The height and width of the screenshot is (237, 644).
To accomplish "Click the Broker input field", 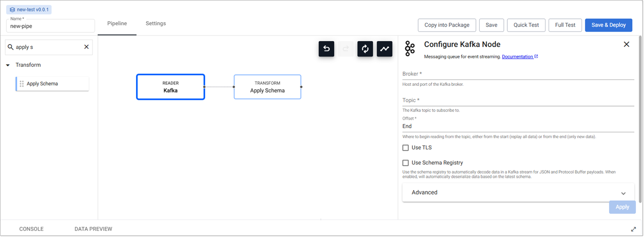I will point(518,74).
